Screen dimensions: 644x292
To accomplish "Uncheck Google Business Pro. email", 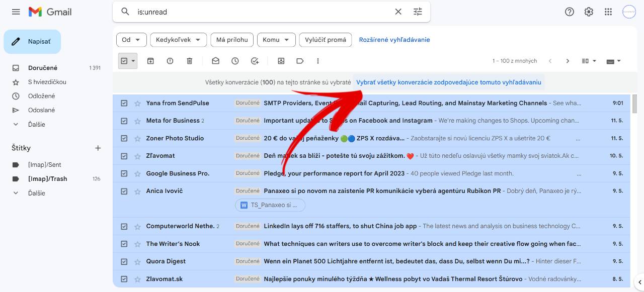I will 124,173.
